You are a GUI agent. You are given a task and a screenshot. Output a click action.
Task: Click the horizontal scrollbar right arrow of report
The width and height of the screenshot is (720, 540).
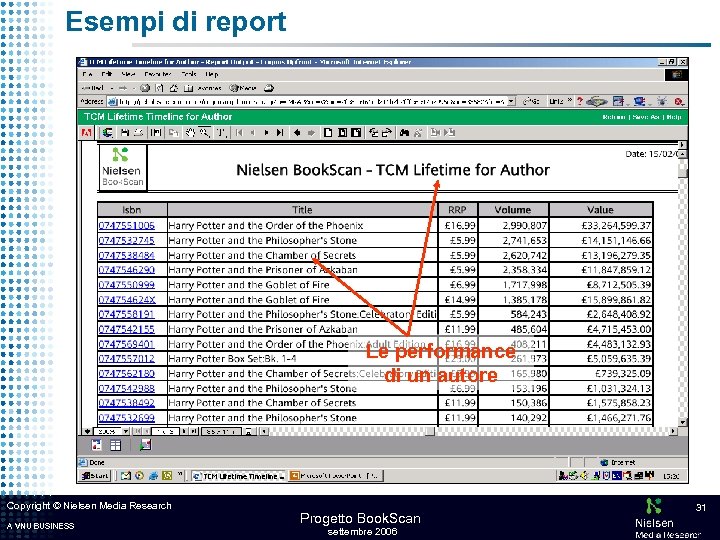click(673, 431)
